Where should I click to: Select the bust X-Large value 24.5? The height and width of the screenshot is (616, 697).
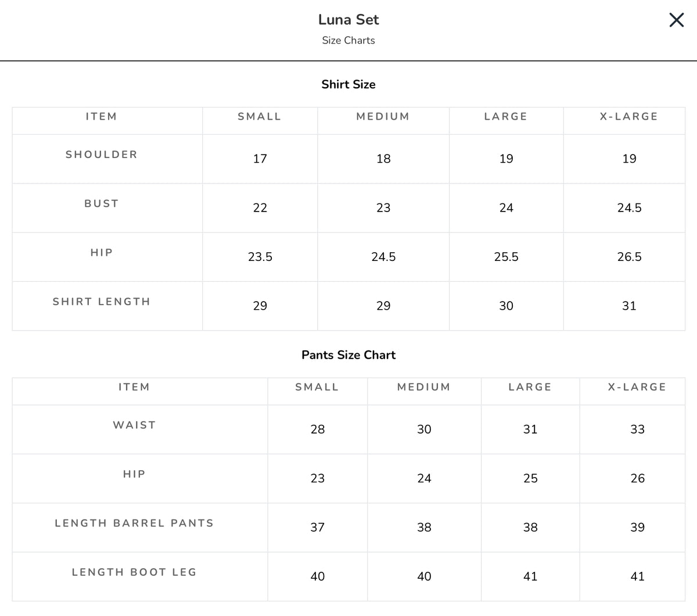click(629, 208)
